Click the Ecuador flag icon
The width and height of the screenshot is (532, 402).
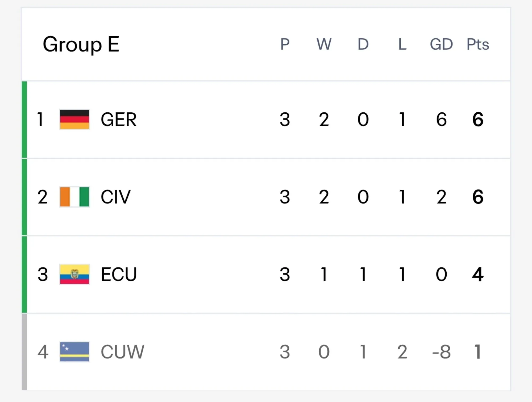click(x=74, y=274)
